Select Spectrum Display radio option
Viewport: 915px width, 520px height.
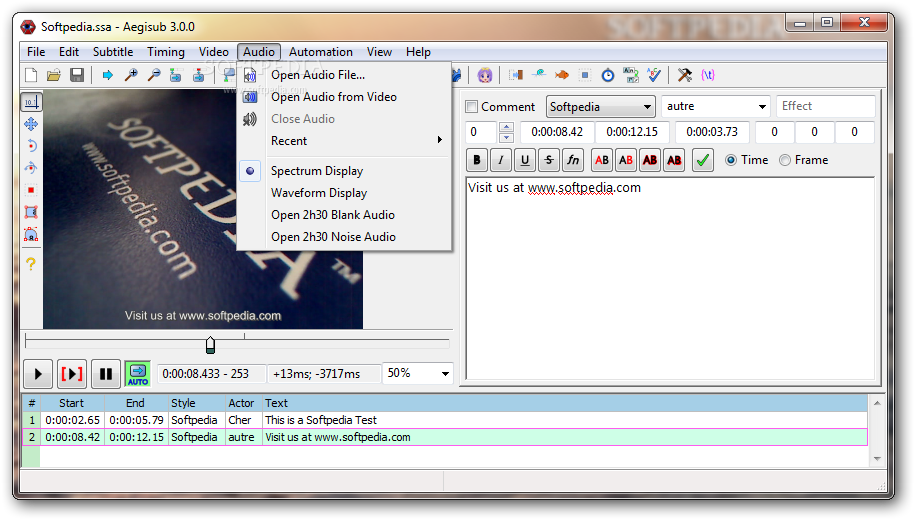click(x=316, y=171)
